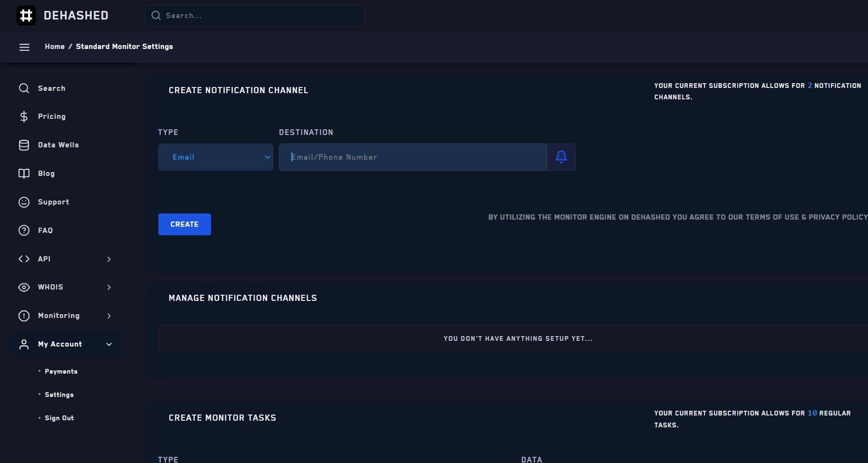Click the Destination field label

(306, 132)
